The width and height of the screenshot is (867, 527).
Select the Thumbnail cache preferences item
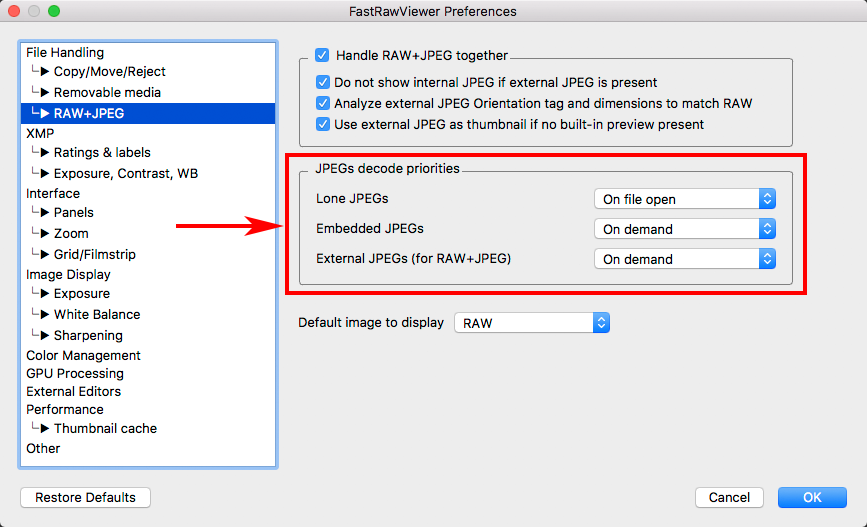click(x=105, y=428)
